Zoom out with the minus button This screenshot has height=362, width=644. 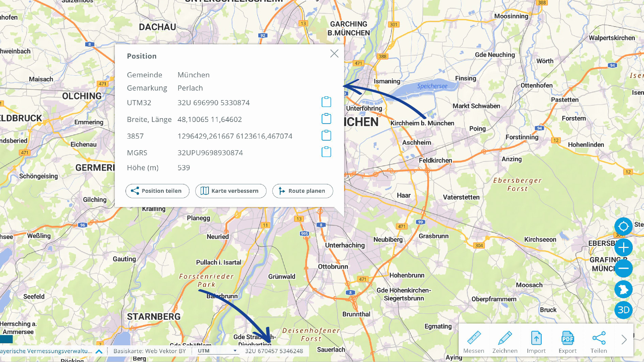[x=623, y=268]
